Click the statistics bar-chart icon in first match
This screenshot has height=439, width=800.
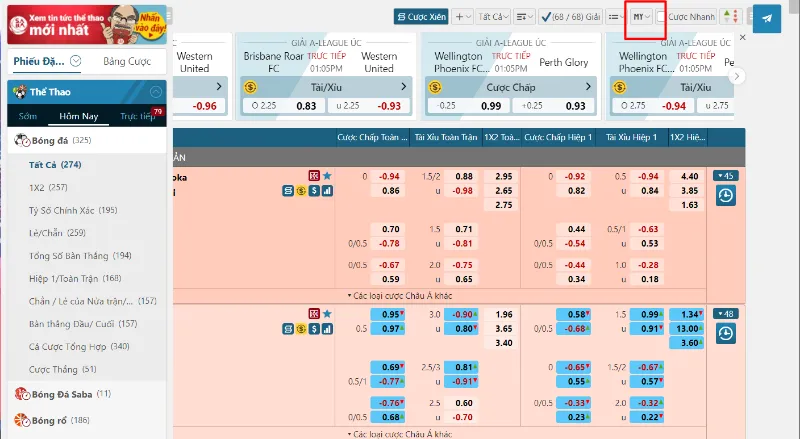(327, 190)
